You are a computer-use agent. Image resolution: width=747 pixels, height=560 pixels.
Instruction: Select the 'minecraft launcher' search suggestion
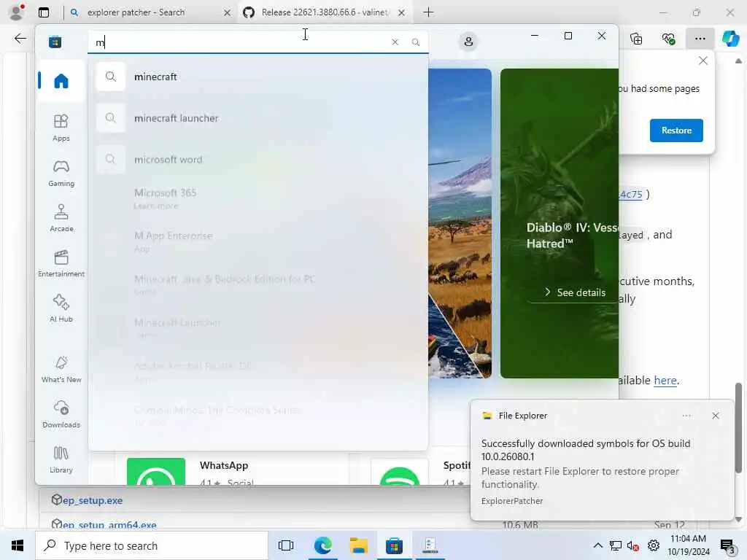pos(258,118)
